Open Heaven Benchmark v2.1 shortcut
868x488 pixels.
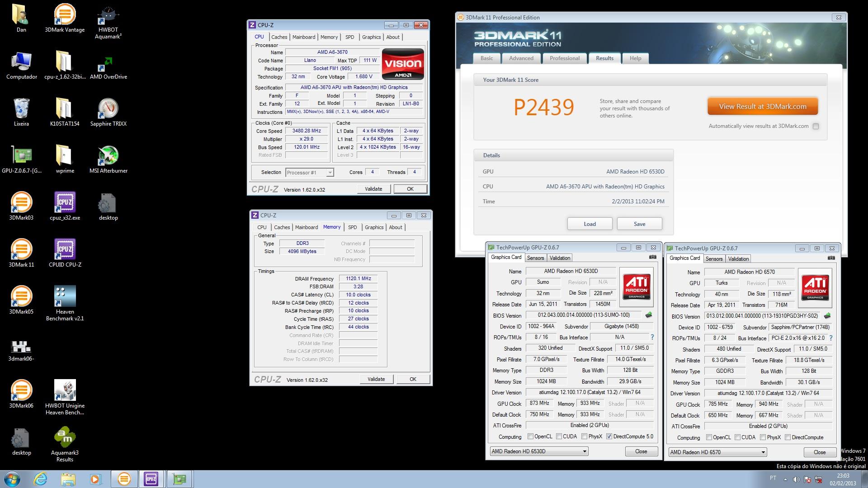65,303
